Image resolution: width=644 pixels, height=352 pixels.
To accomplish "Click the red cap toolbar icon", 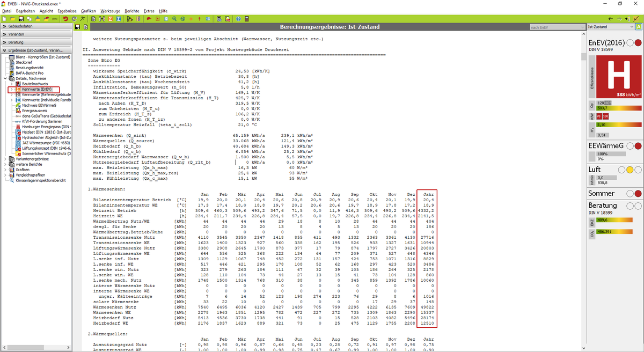I will point(148,18).
